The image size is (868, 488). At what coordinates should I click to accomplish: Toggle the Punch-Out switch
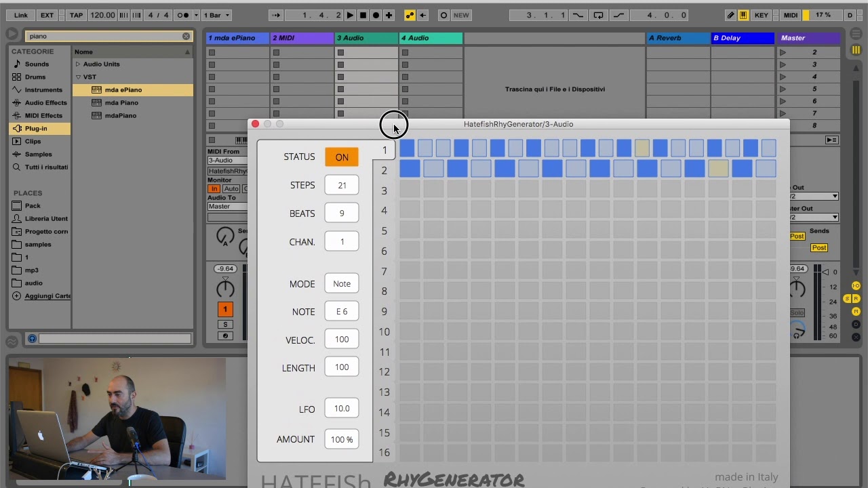[618, 15]
